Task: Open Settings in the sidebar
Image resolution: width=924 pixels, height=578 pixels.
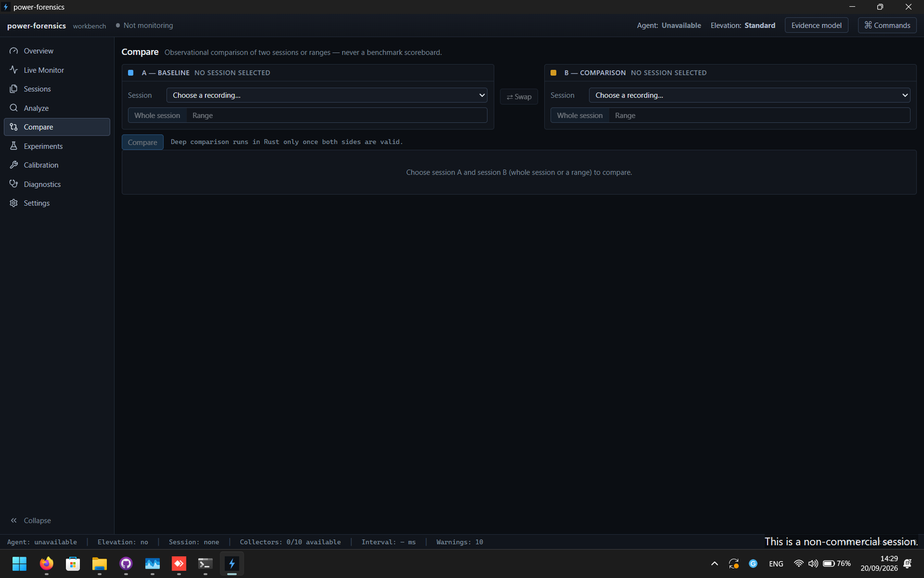Action: click(x=57, y=203)
